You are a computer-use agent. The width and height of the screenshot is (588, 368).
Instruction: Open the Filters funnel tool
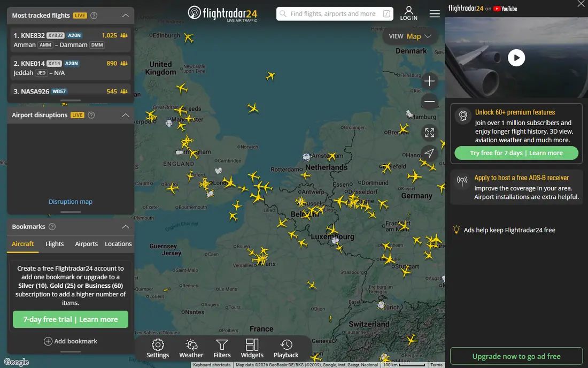222,349
